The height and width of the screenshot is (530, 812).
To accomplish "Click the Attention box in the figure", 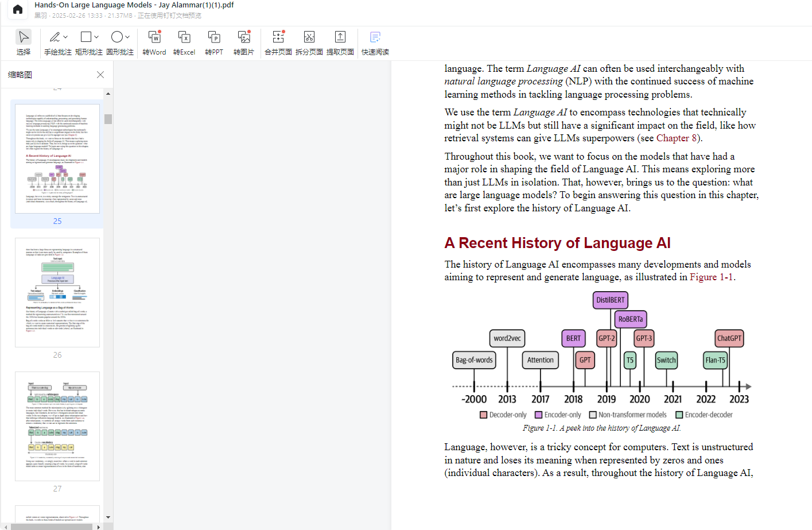I will 541,360.
